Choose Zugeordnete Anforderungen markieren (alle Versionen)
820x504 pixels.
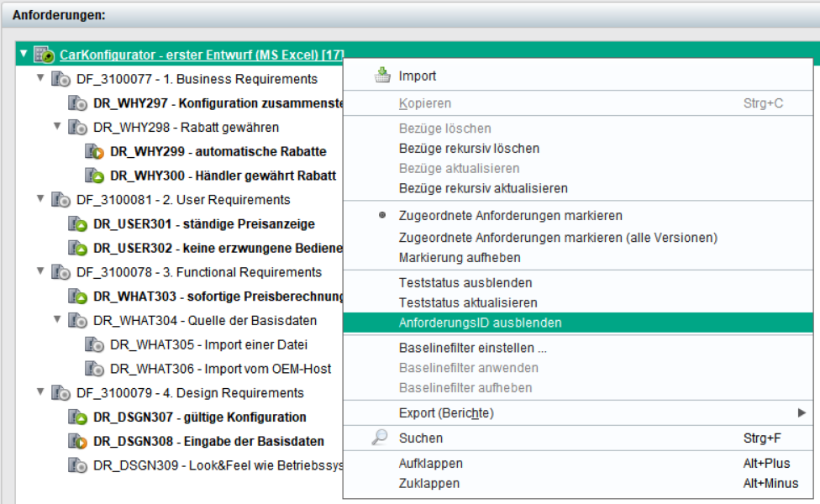(x=578, y=238)
